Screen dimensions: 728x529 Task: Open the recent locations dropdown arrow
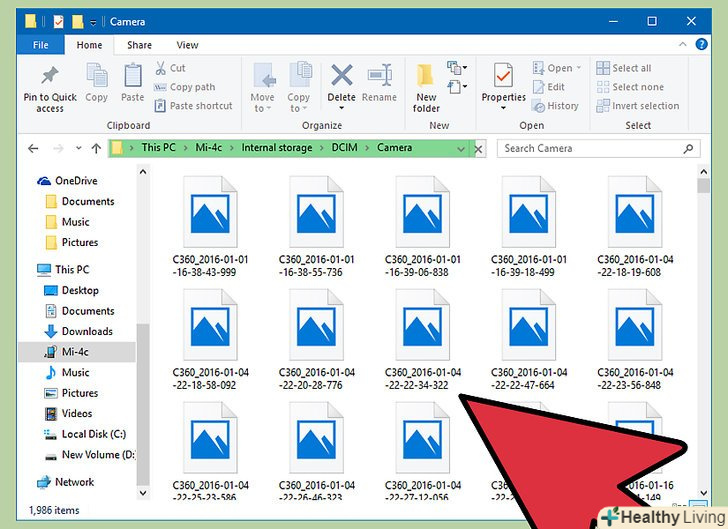pyautogui.click(x=78, y=148)
